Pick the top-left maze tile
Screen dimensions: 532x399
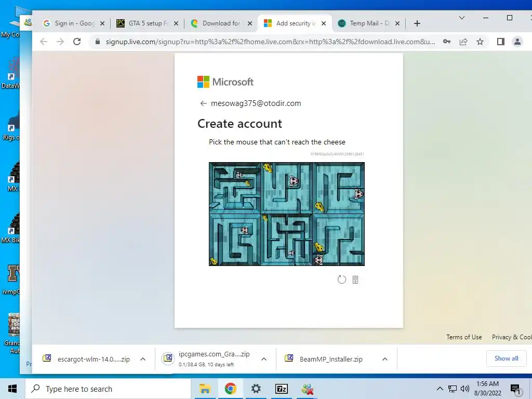pos(235,188)
